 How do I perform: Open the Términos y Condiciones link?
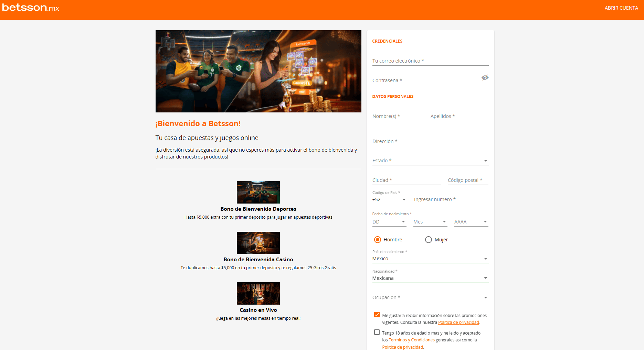412,340
